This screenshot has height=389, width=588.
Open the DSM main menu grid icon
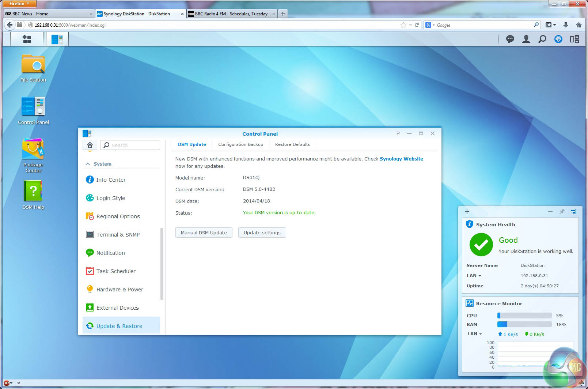point(27,39)
